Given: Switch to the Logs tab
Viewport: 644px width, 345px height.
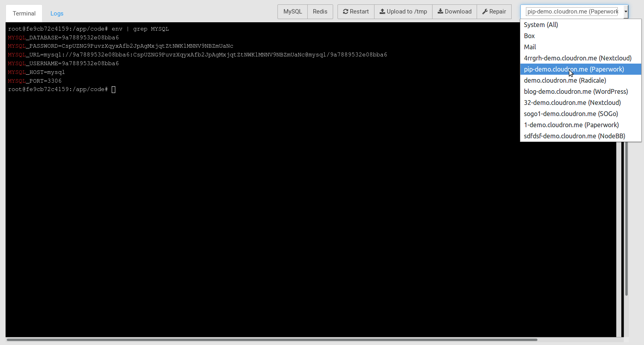Looking at the screenshot, I should pyautogui.click(x=57, y=14).
